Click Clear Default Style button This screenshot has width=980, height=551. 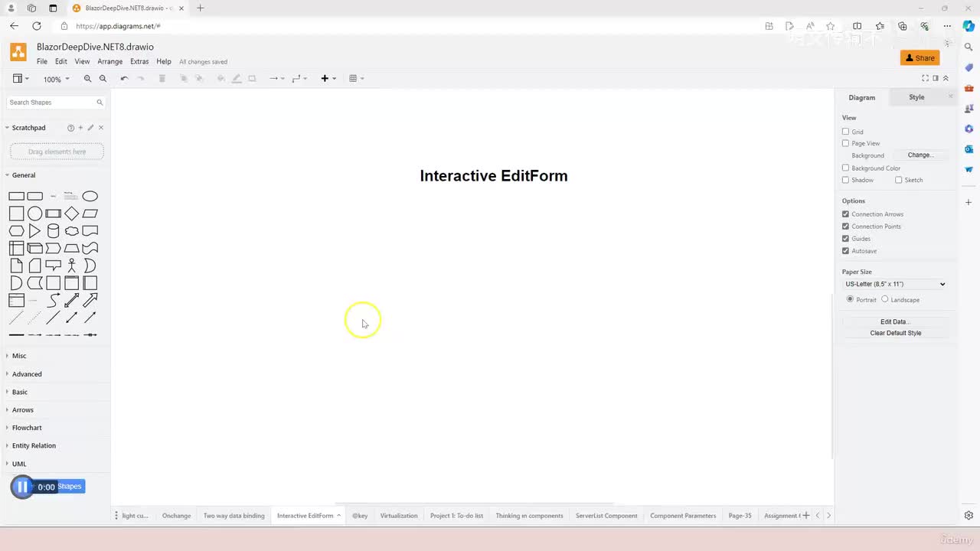coord(895,333)
